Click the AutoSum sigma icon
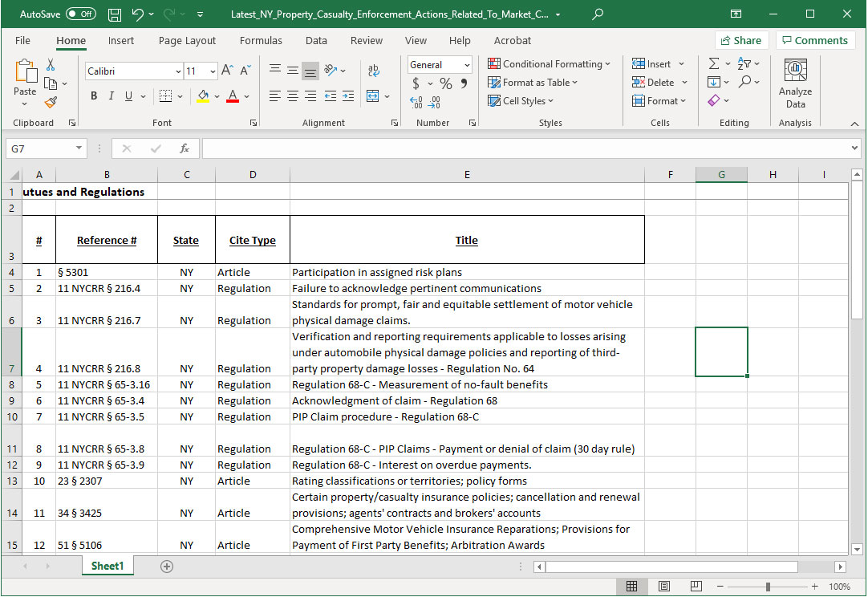Image resolution: width=868 pixels, height=597 pixels. tap(713, 63)
